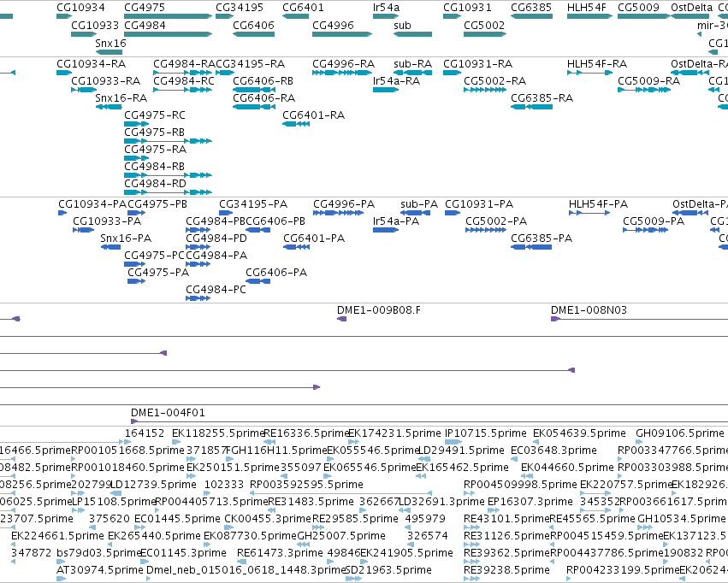Screen dimensions: 728x583
Task: Select the CG4984-RC transcript label
Action: [x=184, y=80]
